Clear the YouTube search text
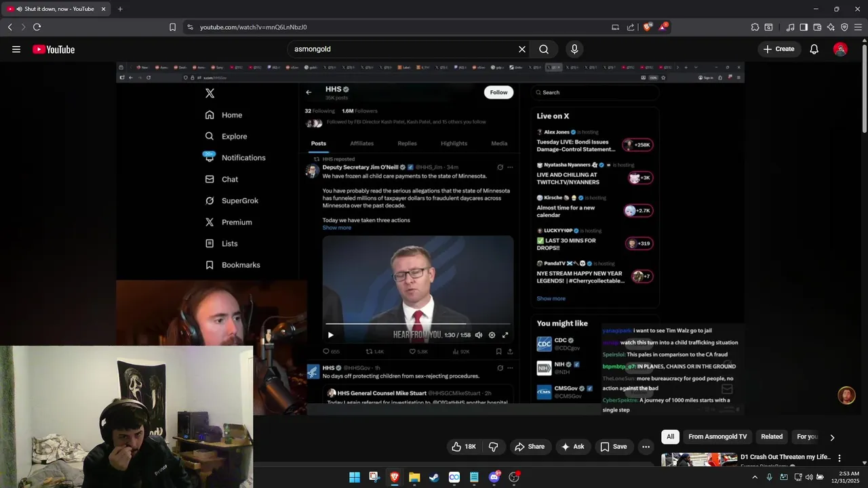 point(522,49)
